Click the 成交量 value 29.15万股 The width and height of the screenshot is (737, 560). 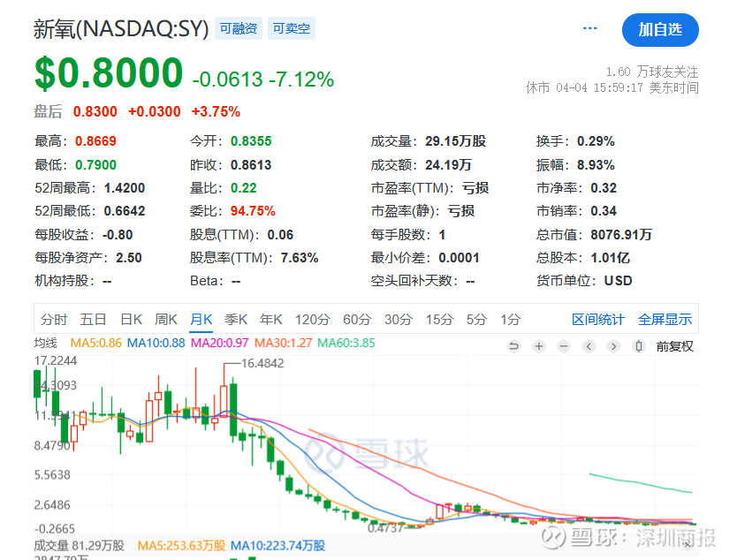tap(455, 141)
